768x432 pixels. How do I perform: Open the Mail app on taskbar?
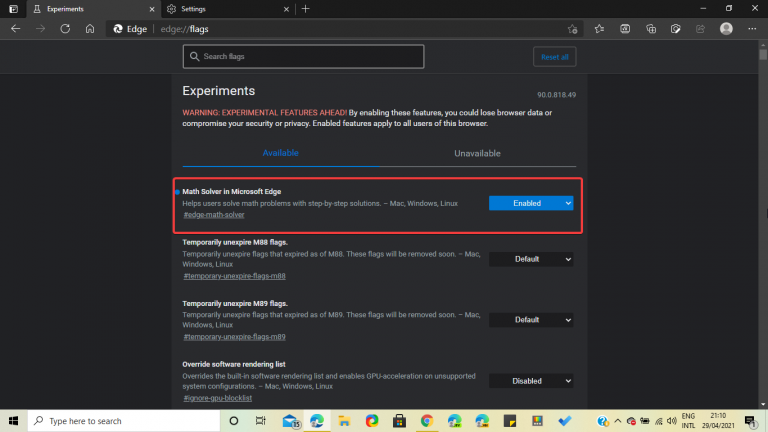pyautogui.click(x=291, y=421)
